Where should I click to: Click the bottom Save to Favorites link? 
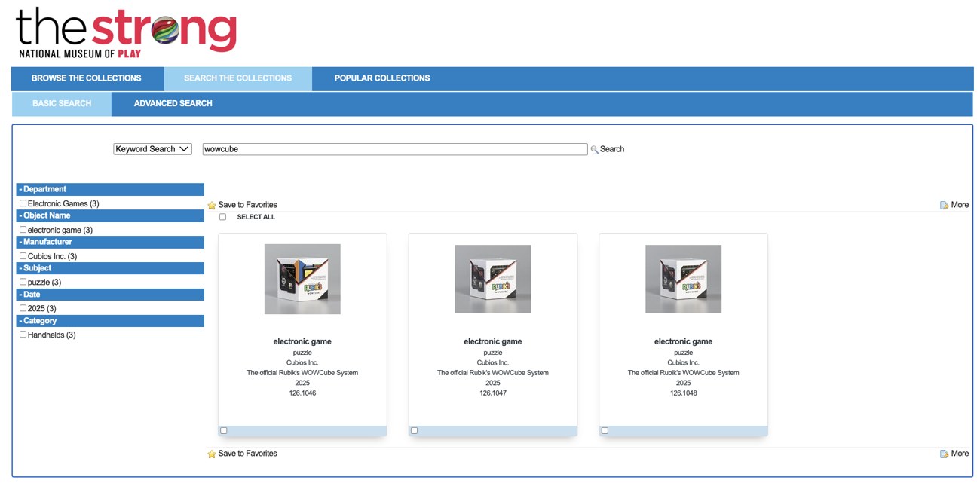247,454
